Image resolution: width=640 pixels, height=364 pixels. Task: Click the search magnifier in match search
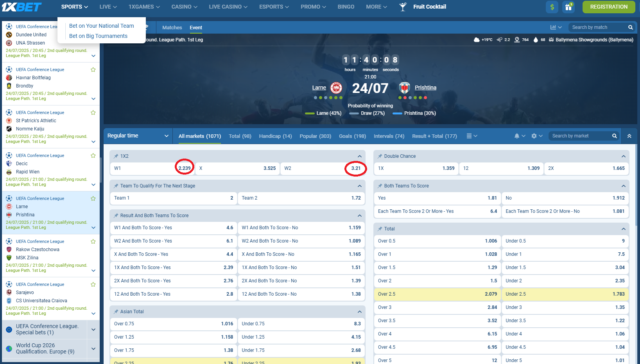pyautogui.click(x=630, y=27)
